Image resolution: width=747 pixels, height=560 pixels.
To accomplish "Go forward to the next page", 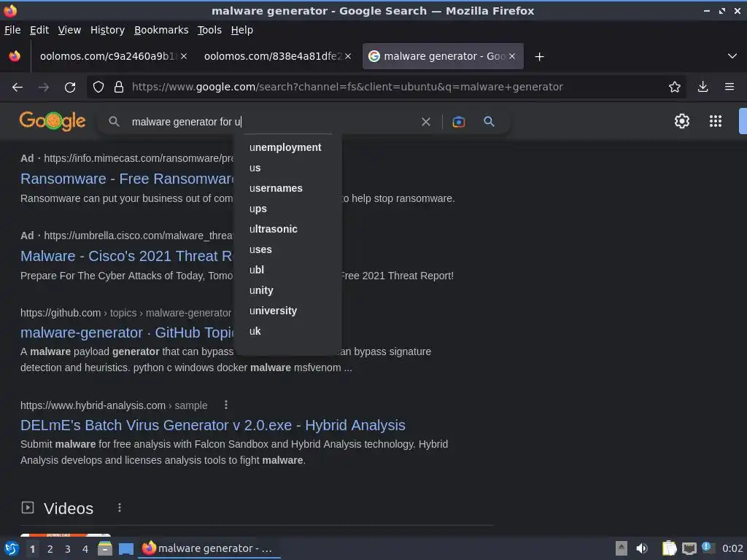I will tap(44, 87).
